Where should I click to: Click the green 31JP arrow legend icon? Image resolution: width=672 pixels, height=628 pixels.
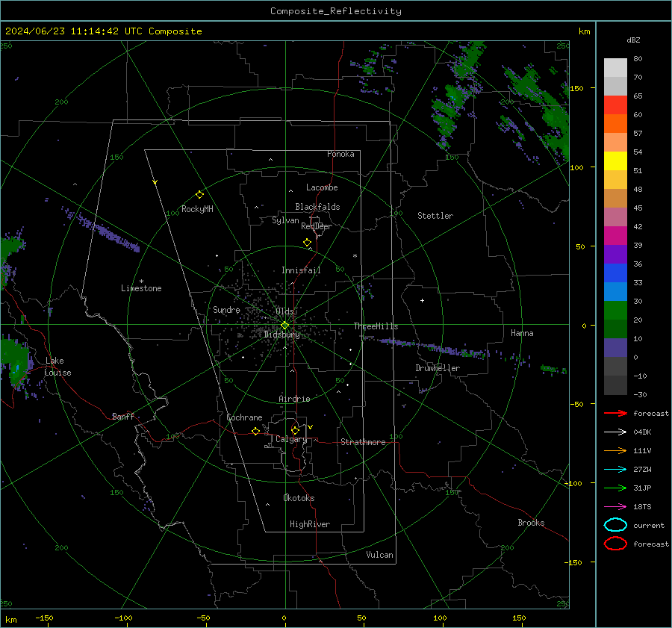coord(615,488)
